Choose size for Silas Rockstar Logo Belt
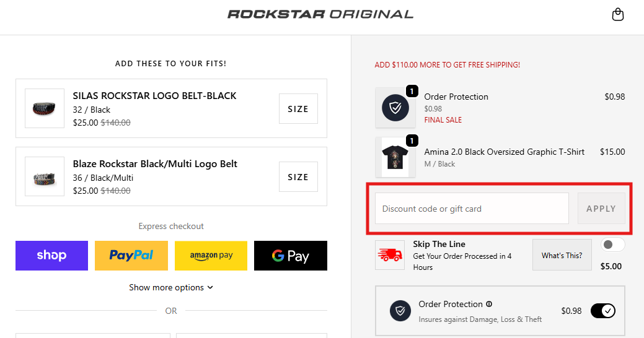This screenshot has height=338, width=644. 298,109
